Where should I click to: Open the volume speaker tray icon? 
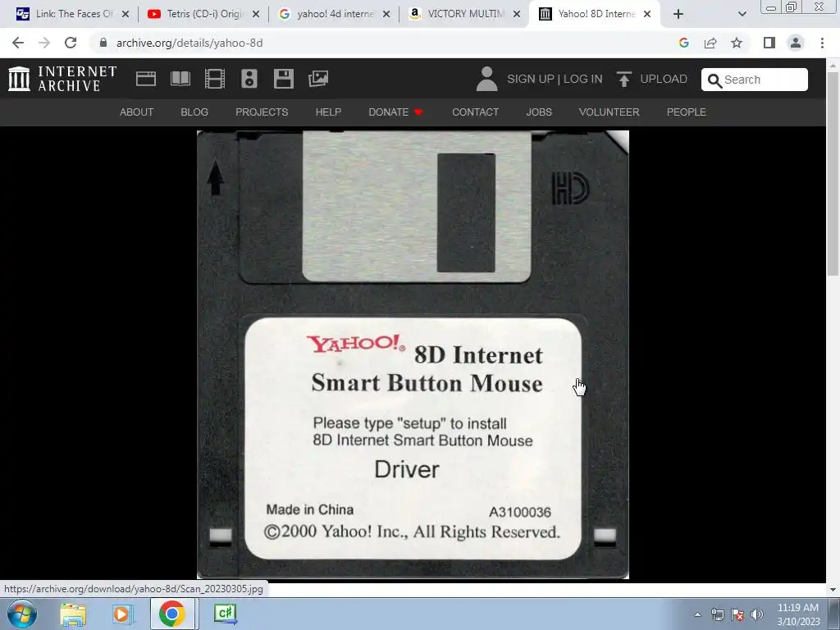click(x=756, y=614)
